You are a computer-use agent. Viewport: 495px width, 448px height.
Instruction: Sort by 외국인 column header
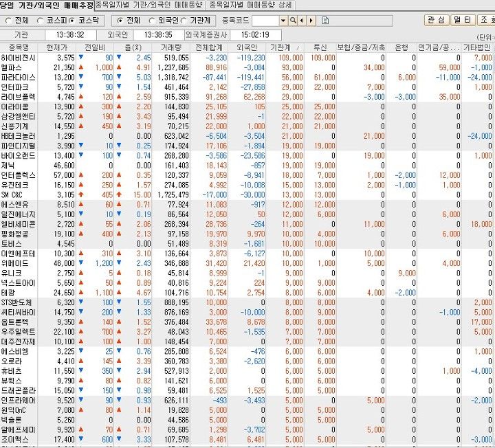247,47
